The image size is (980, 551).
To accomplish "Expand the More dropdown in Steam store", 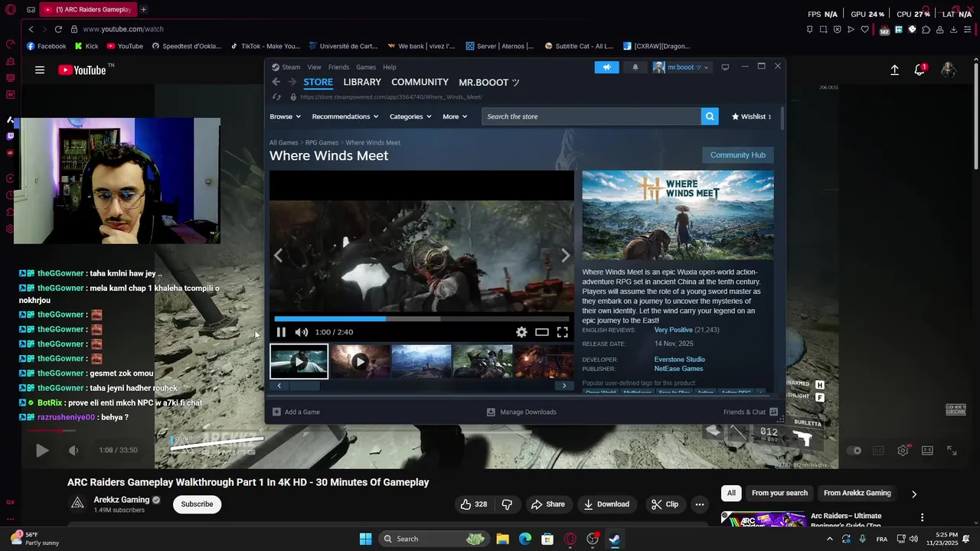I will coord(456,116).
